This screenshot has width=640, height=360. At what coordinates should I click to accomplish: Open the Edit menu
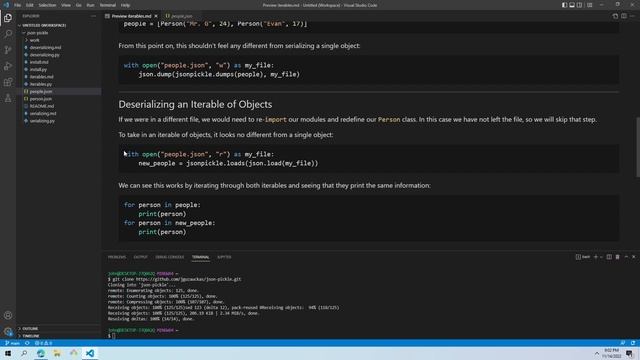(x=30, y=5)
